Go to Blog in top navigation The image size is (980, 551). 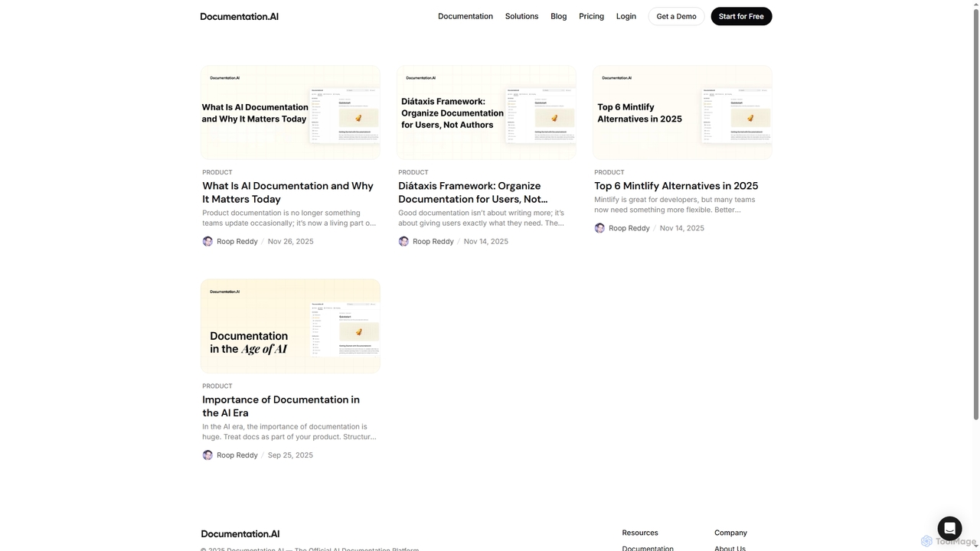(559, 16)
